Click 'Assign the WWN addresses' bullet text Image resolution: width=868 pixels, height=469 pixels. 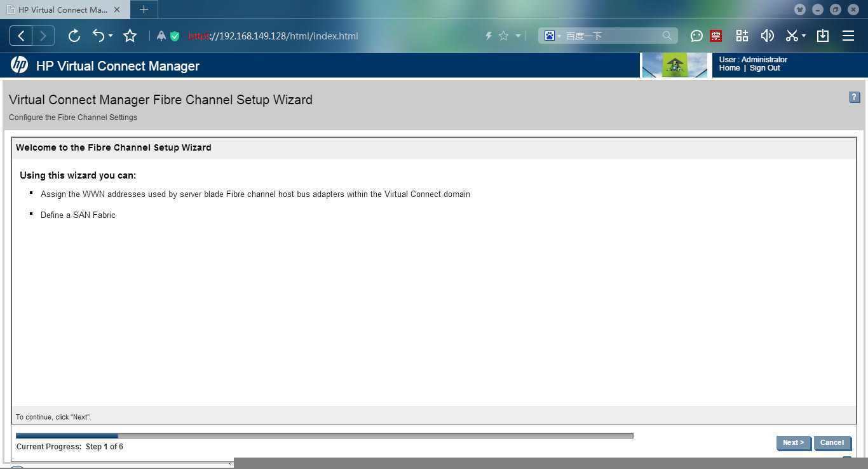click(x=255, y=194)
